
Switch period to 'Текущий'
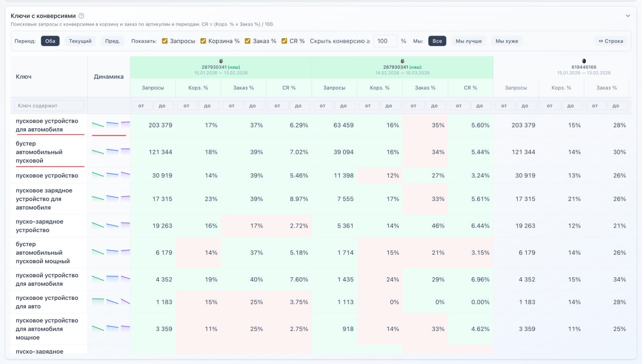click(80, 41)
